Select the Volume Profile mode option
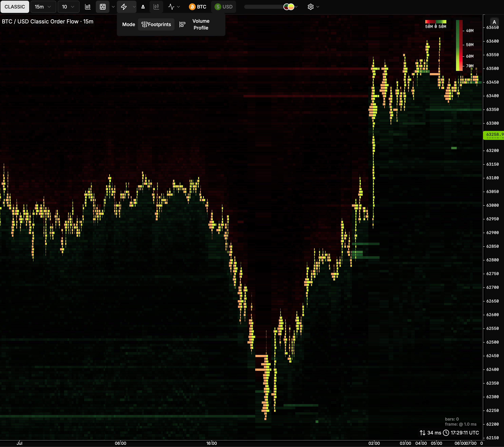504x447 pixels. [201, 24]
